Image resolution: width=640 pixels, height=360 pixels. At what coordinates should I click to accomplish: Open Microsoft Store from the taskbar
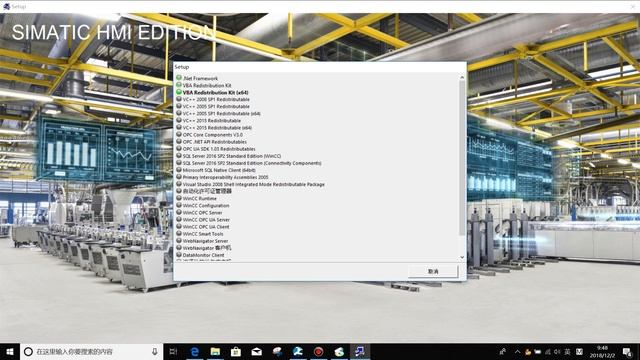click(x=236, y=351)
